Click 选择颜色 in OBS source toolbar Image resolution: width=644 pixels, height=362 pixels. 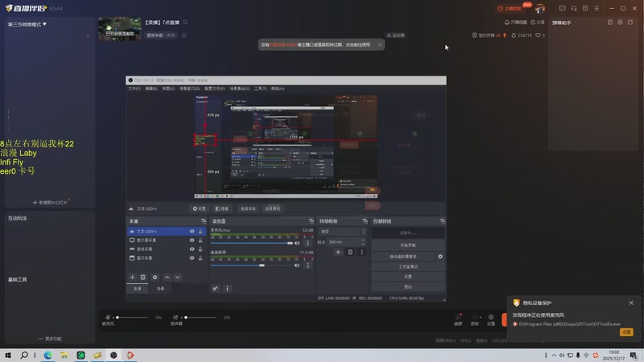273,209
